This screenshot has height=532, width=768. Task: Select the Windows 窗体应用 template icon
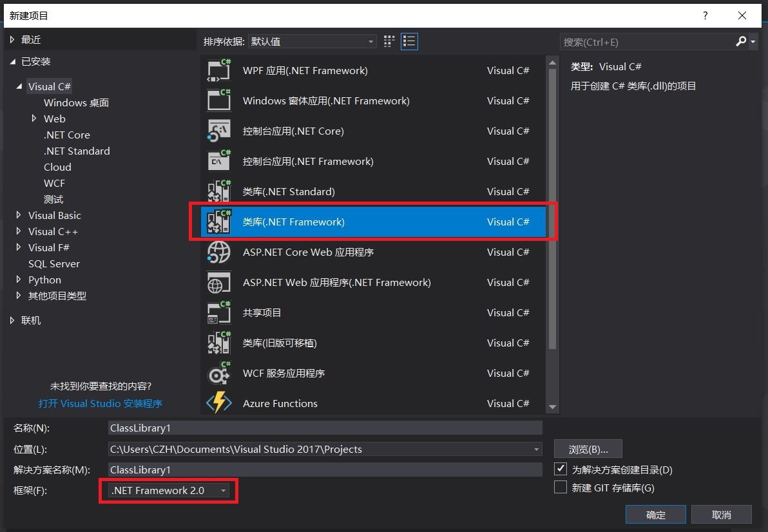tap(219, 100)
